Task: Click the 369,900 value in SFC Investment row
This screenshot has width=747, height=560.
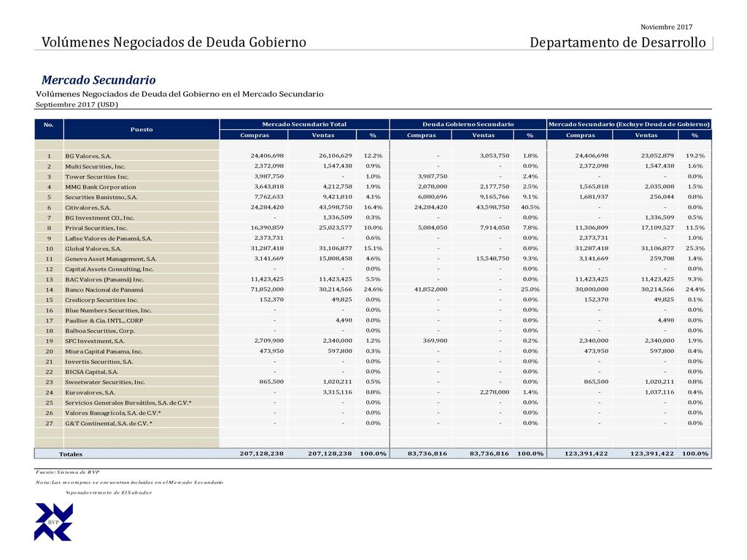Action: [x=435, y=341]
